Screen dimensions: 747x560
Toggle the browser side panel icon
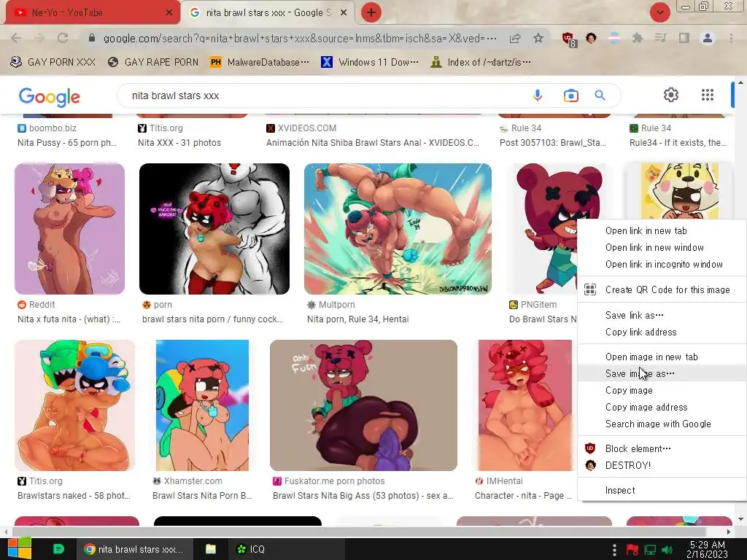684,38
